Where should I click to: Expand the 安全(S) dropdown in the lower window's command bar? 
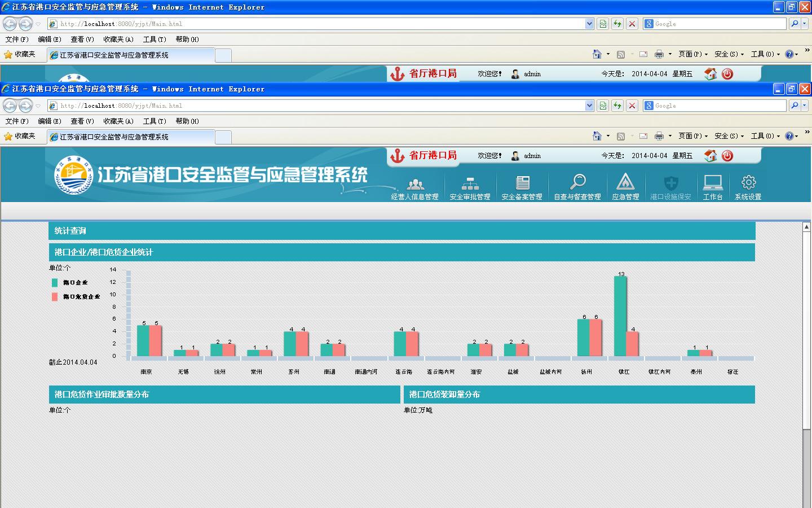tap(729, 136)
